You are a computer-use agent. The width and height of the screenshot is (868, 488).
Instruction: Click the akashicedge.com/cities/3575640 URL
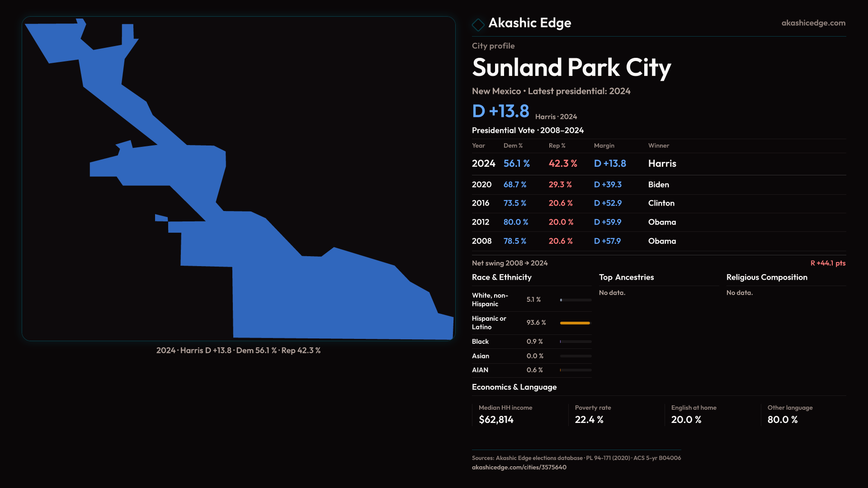[x=519, y=467]
